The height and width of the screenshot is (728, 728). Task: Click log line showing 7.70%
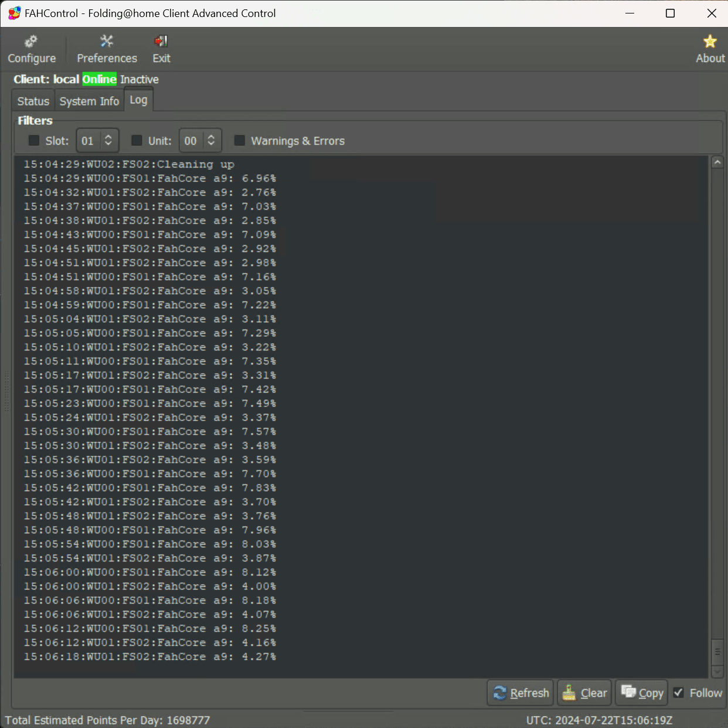150,474
